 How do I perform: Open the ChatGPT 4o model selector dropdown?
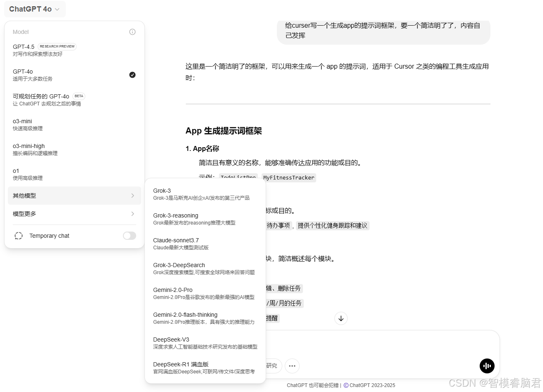(x=35, y=9)
